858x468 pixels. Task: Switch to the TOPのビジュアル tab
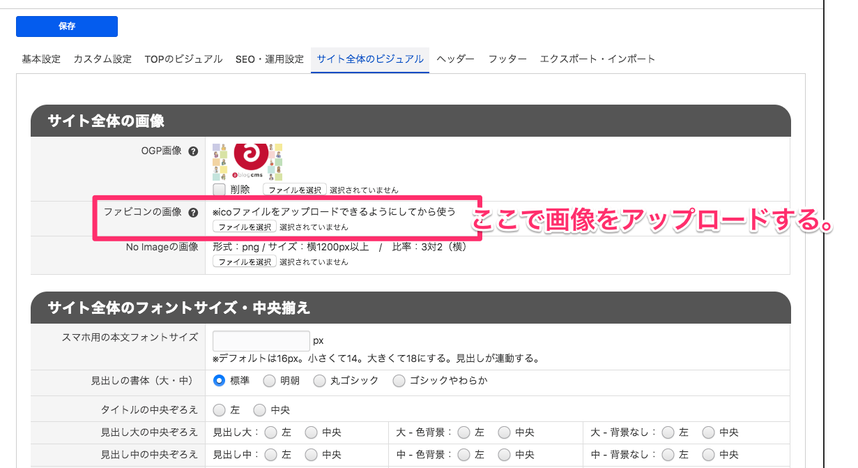(183, 59)
